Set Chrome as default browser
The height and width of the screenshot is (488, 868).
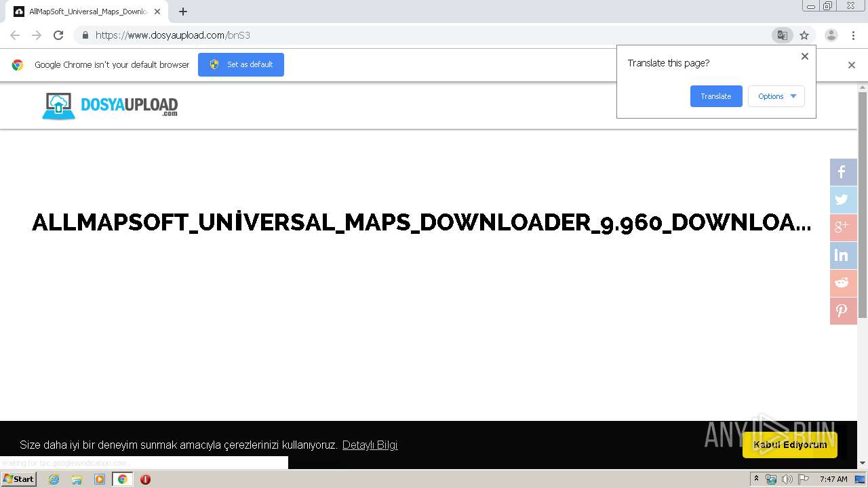click(241, 64)
